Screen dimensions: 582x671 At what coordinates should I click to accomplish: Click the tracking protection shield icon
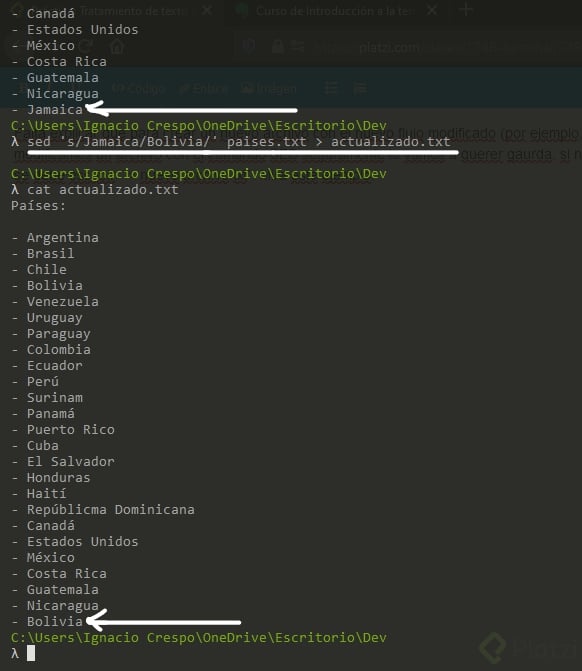point(249,46)
